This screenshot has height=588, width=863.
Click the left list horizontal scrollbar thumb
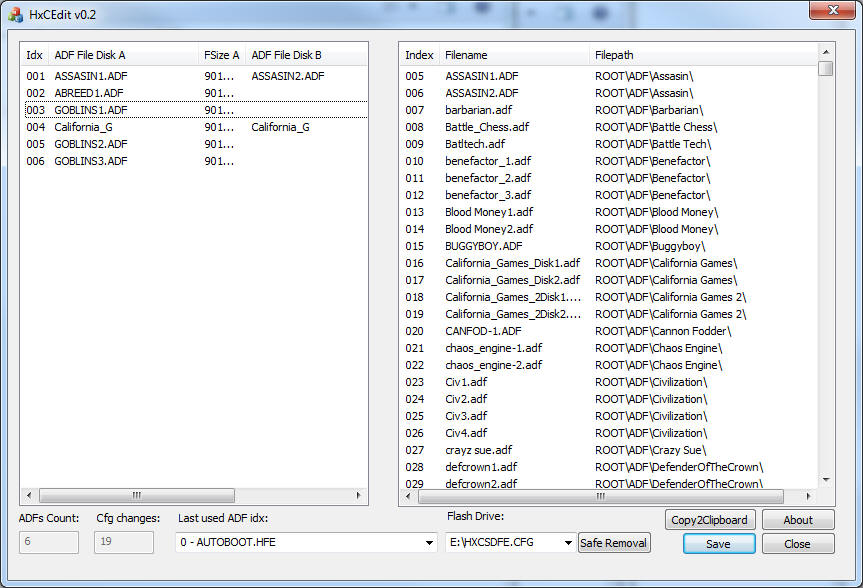(x=137, y=496)
